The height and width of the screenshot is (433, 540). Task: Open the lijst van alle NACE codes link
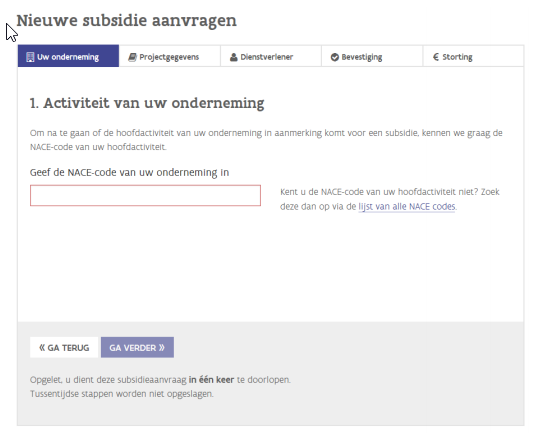407,207
